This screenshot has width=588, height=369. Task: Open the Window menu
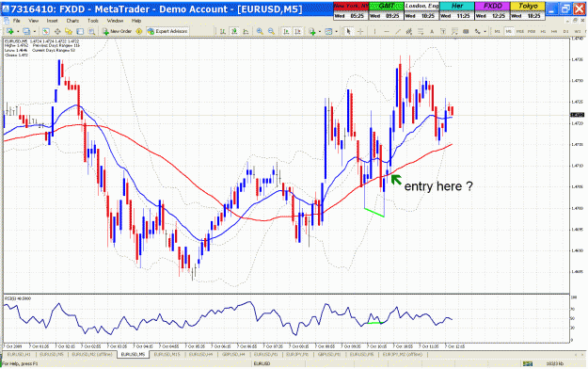click(x=115, y=21)
